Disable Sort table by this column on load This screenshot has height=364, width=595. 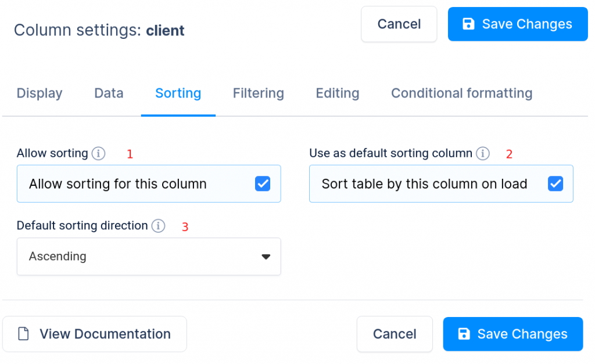555,183
